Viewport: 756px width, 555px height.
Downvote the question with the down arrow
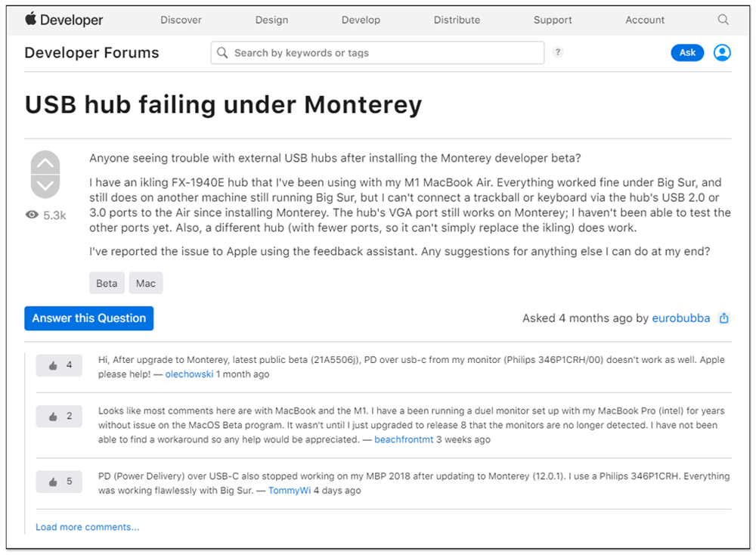45,186
